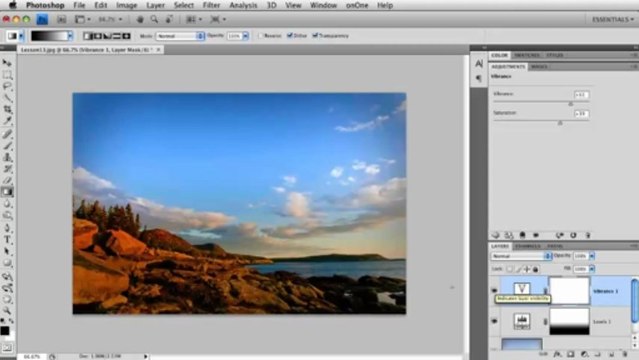Click the Layers panel scrollbar
The image size is (639, 360).
pyautogui.click(x=635, y=300)
